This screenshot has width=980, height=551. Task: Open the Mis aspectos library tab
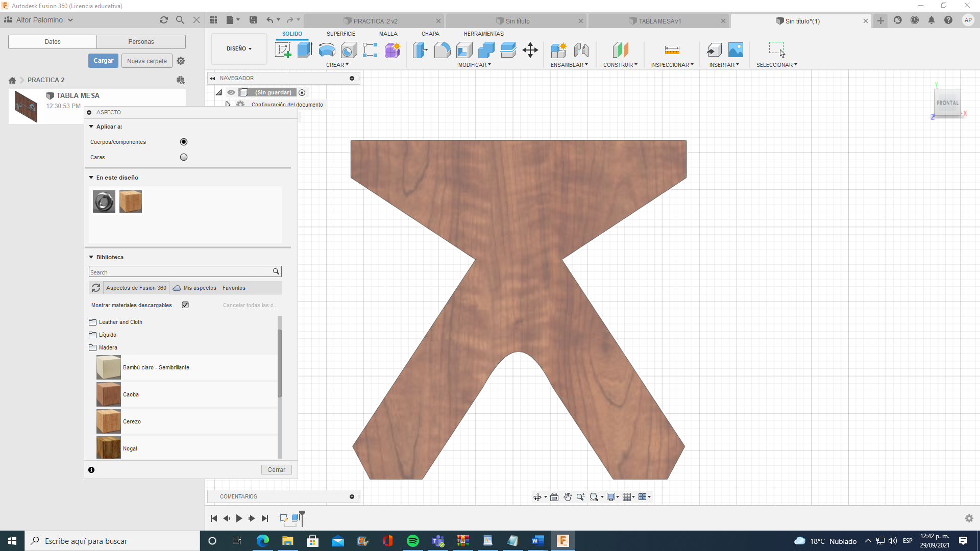[194, 288]
